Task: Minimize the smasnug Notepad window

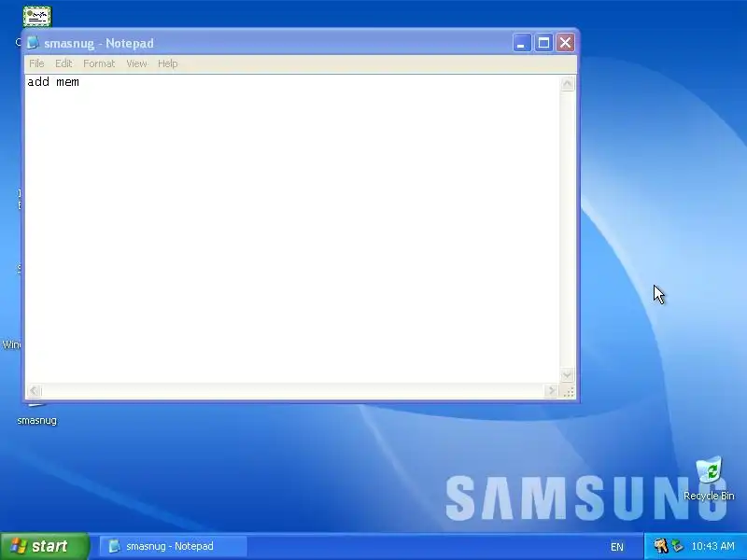Action: [x=522, y=43]
